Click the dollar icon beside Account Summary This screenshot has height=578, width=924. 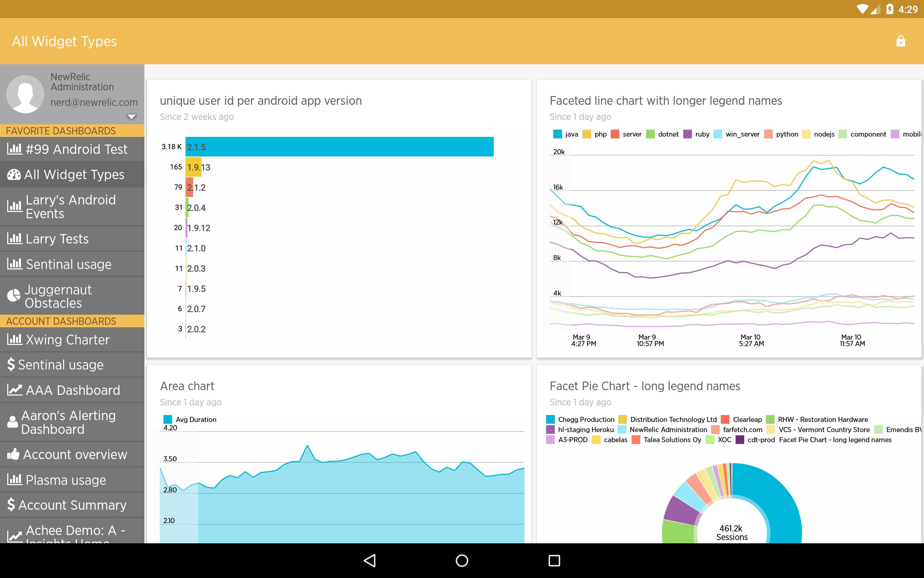pos(11,505)
